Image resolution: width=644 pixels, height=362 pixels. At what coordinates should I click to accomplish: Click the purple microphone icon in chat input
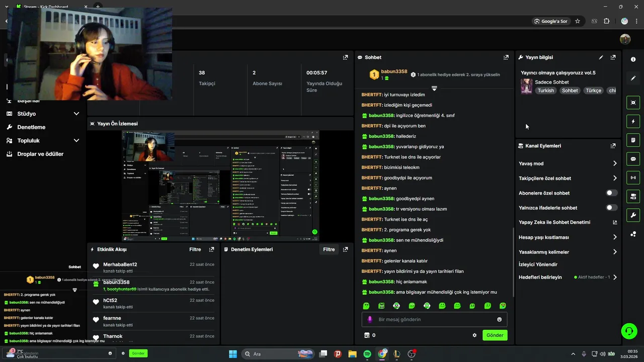pos(370,319)
